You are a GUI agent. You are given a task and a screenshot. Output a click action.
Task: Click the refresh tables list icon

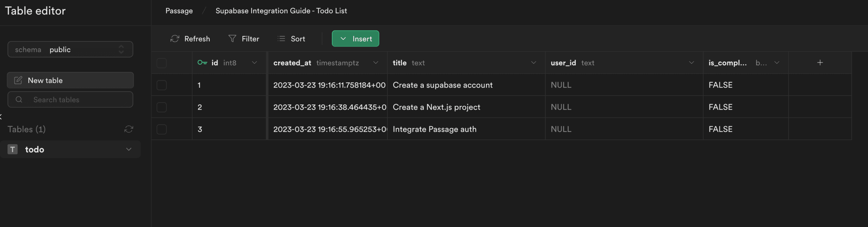click(129, 129)
